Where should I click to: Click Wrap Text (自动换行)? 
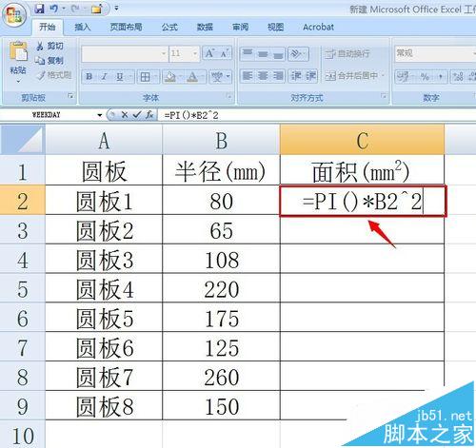(347, 53)
